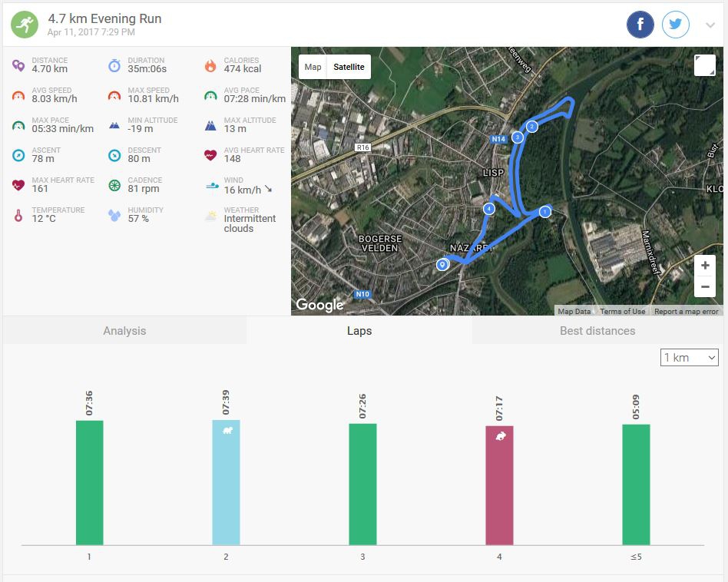Open the Terms of Use link

[x=622, y=312]
